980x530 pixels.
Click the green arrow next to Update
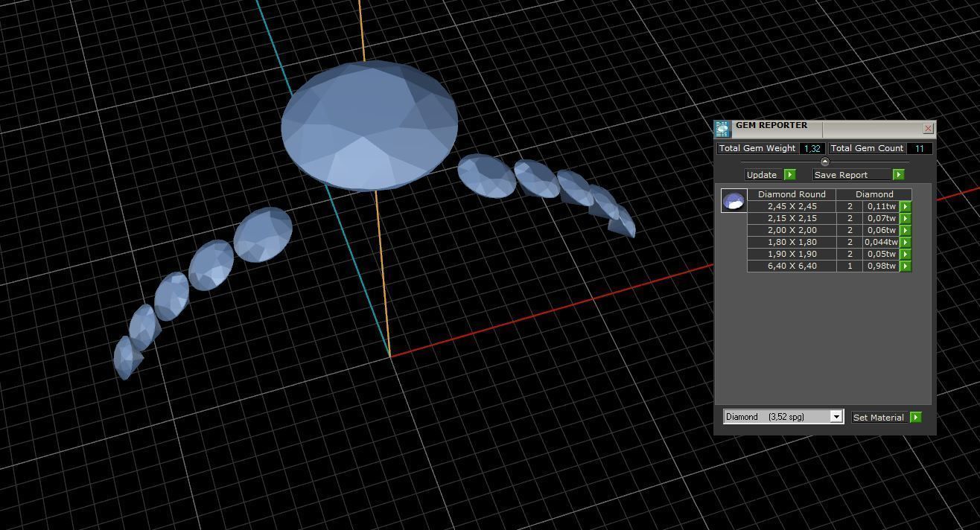(790, 175)
